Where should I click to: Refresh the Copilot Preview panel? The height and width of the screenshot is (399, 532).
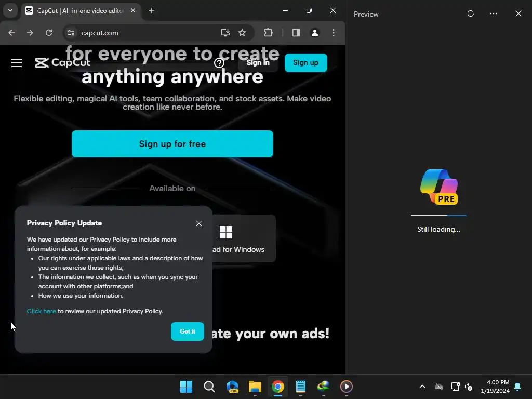tap(471, 14)
